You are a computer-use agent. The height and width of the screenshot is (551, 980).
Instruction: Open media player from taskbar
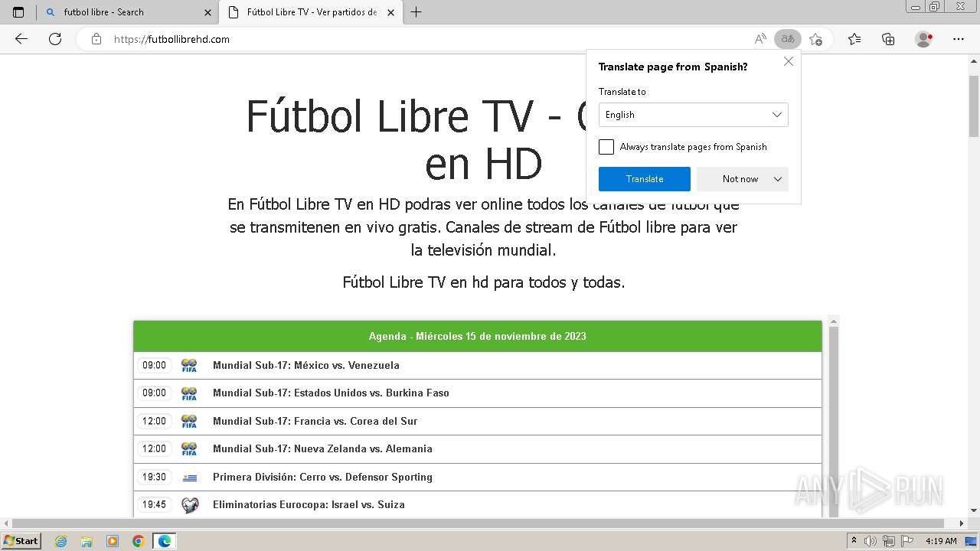pyautogui.click(x=113, y=541)
